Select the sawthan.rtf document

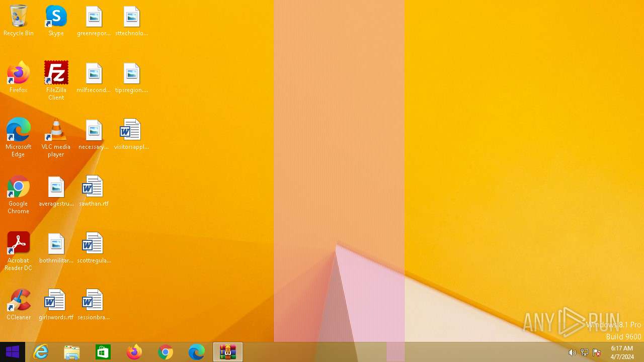(x=94, y=191)
